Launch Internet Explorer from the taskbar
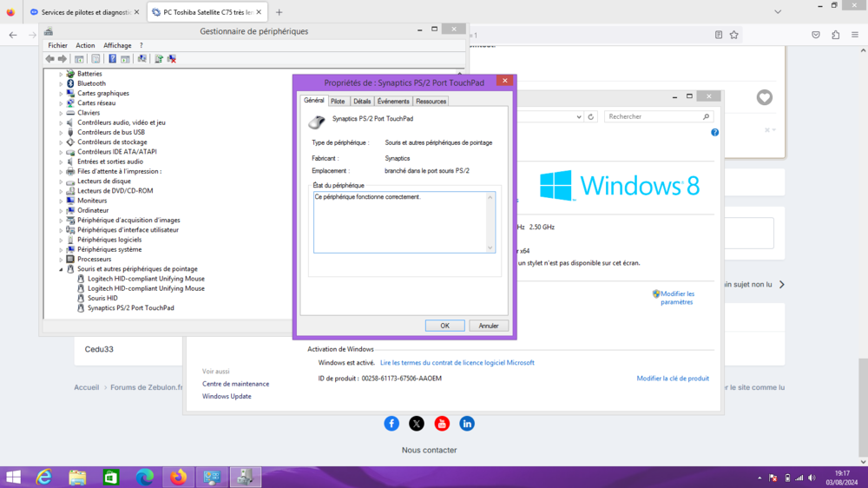The width and height of the screenshot is (868, 488). 43,477
